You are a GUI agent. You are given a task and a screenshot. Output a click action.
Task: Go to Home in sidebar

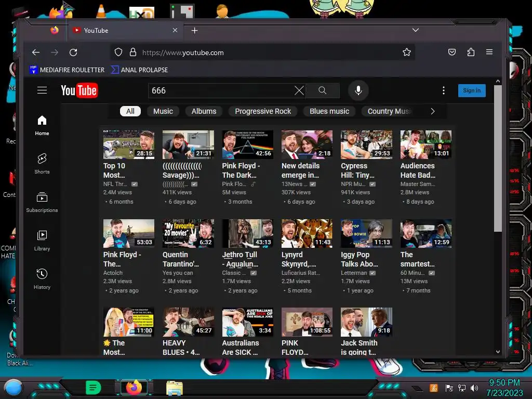[42, 126]
